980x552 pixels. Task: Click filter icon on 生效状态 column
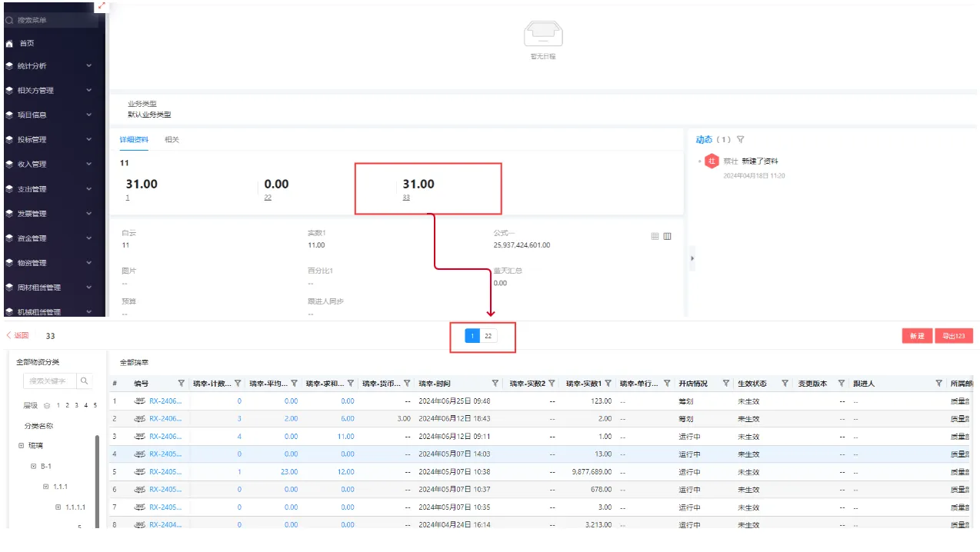click(785, 384)
